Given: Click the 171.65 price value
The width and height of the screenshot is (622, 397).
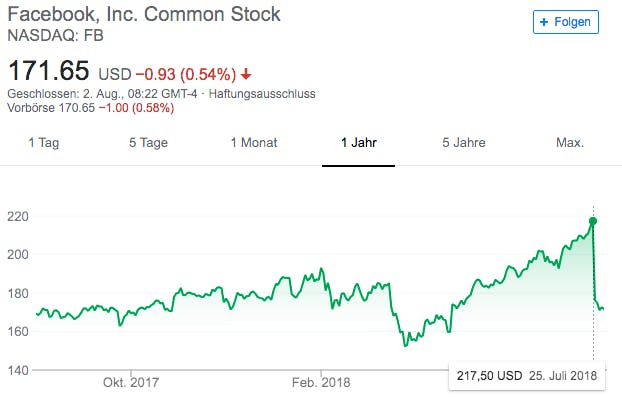Looking at the screenshot, I should [48, 71].
